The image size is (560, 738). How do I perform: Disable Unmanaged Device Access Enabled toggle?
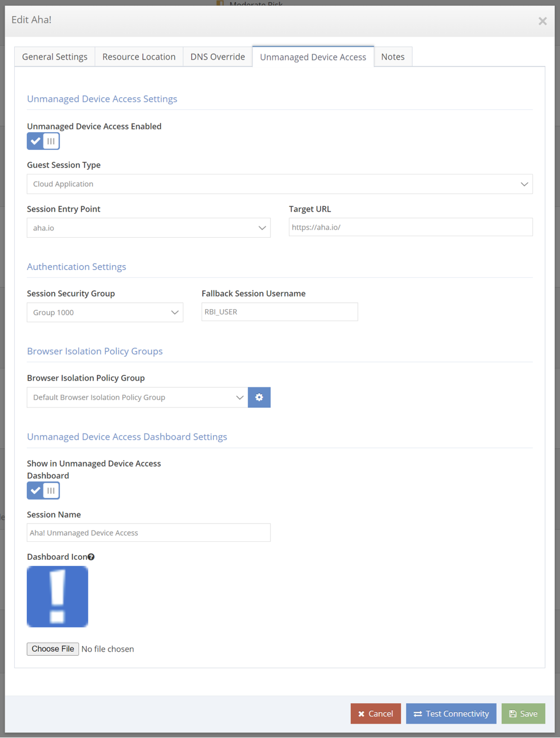[x=43, y=141]
